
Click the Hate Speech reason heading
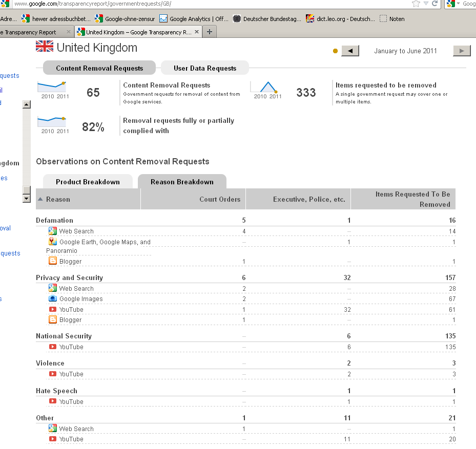pyautogui.click(x=56, y=391)
